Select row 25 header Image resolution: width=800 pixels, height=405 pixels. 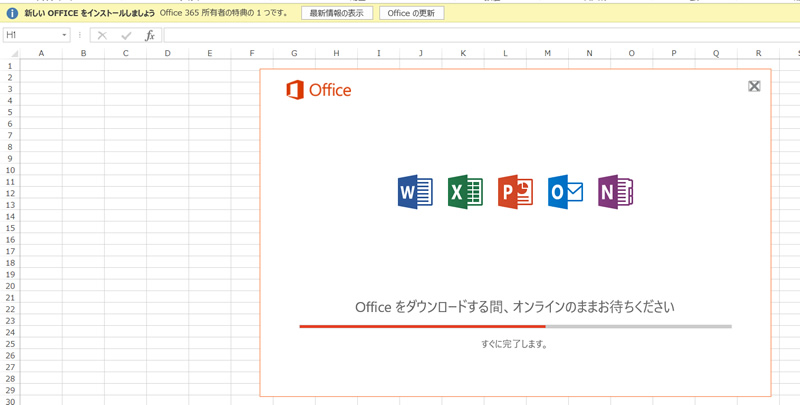click(10, 344)
